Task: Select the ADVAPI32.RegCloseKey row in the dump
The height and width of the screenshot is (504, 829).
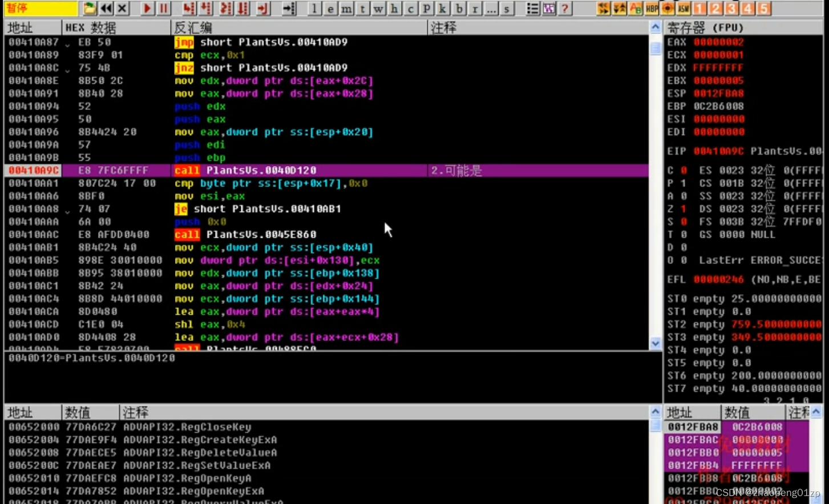Action: tap(187, 427)
